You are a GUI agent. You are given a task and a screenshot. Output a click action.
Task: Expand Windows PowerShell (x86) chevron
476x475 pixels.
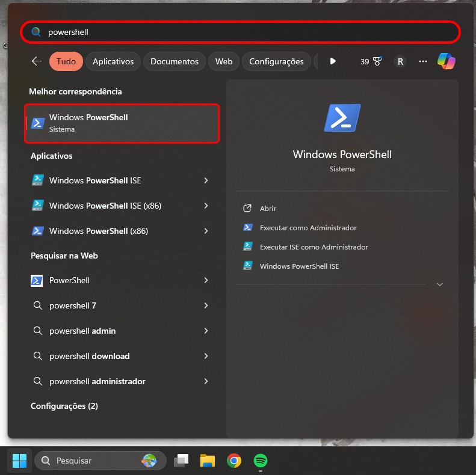point(206,231)
